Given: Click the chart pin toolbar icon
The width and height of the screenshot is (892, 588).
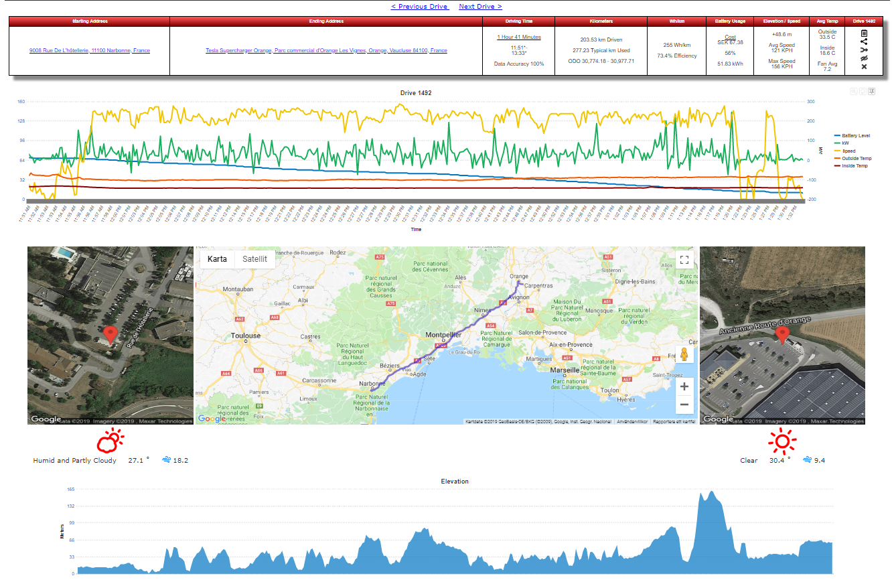Looking at the screenshot, I should (x=872, y=92).
